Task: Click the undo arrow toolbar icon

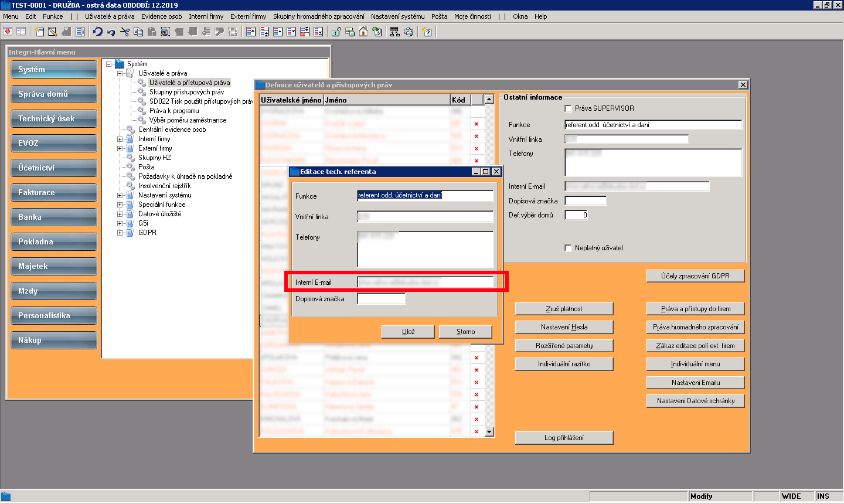Action: click(98, 32)
